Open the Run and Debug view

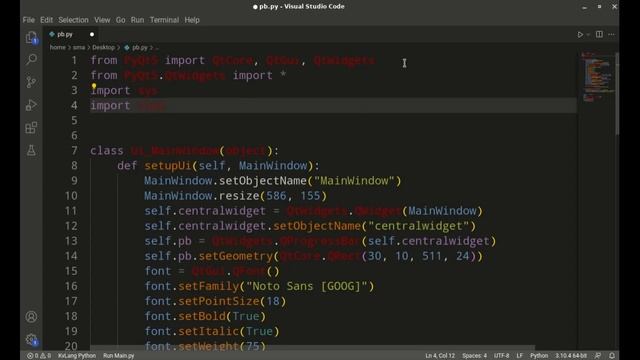click(31, 105)
